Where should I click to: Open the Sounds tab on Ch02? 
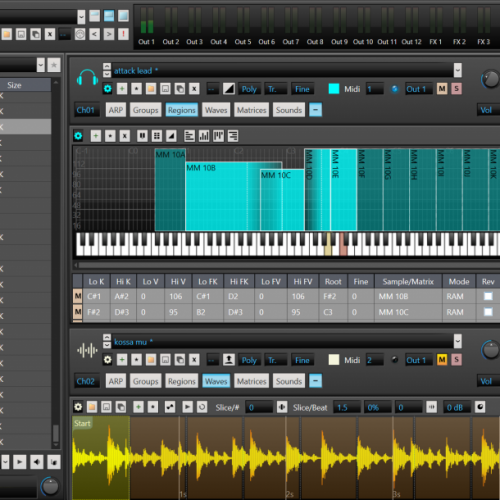click(x=289, y=381)
